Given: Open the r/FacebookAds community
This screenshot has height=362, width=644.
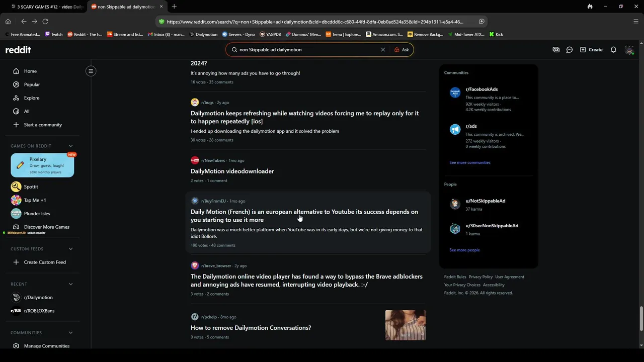Looking at the screenshot, I should [481, 89].
